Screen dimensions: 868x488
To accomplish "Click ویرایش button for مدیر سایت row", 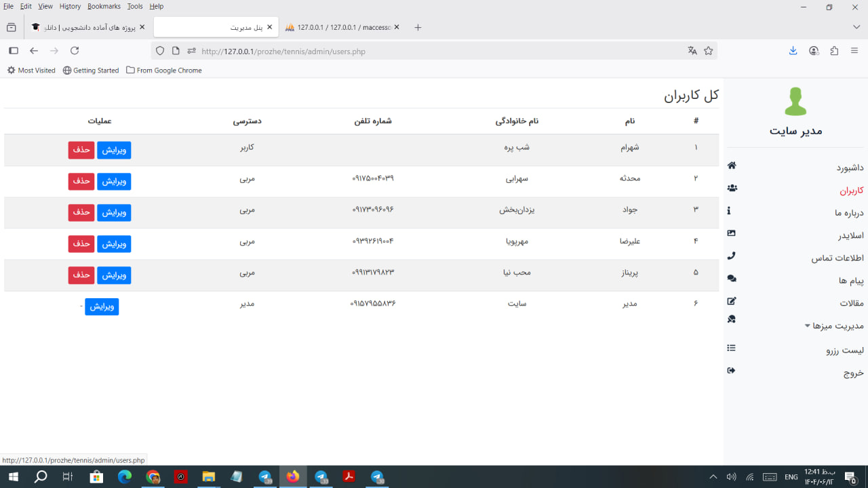I will pos(102,306).
